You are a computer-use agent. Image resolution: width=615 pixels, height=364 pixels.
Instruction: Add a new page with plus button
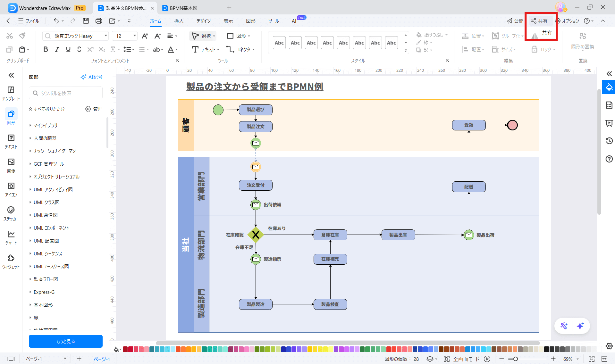click(x=79, y=359)
